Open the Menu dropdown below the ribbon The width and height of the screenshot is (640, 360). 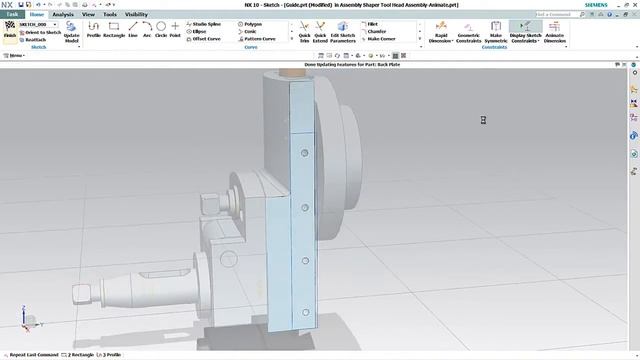point(15,56)
